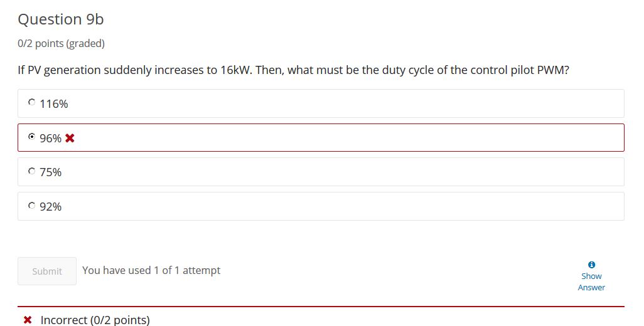Pick the 92% radio button
644x326 pixels.
click(x=31, y=205)
